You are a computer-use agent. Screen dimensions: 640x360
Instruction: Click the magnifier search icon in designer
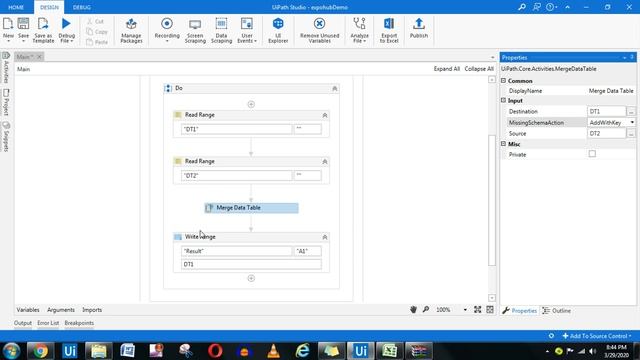tap(426, 310)
